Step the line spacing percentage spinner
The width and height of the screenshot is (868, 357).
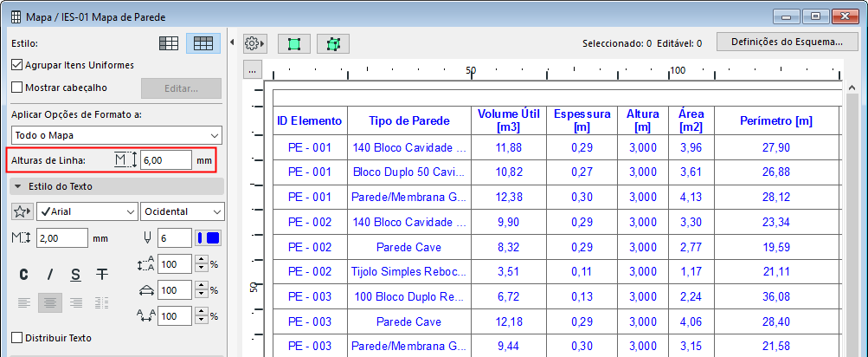(x=202, y=264)
